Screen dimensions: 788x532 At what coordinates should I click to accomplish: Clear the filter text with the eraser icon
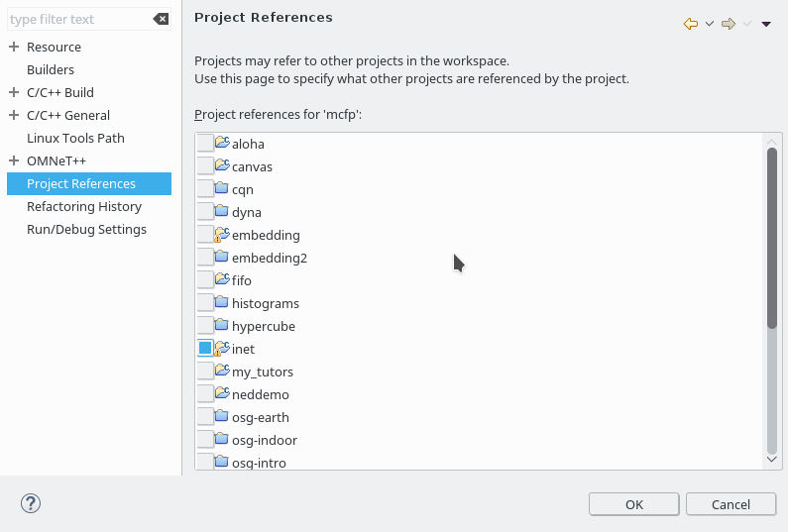161,19
